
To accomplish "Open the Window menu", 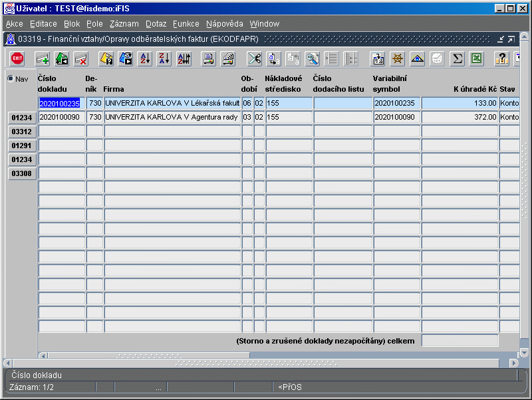I will [x=265, y=24].
